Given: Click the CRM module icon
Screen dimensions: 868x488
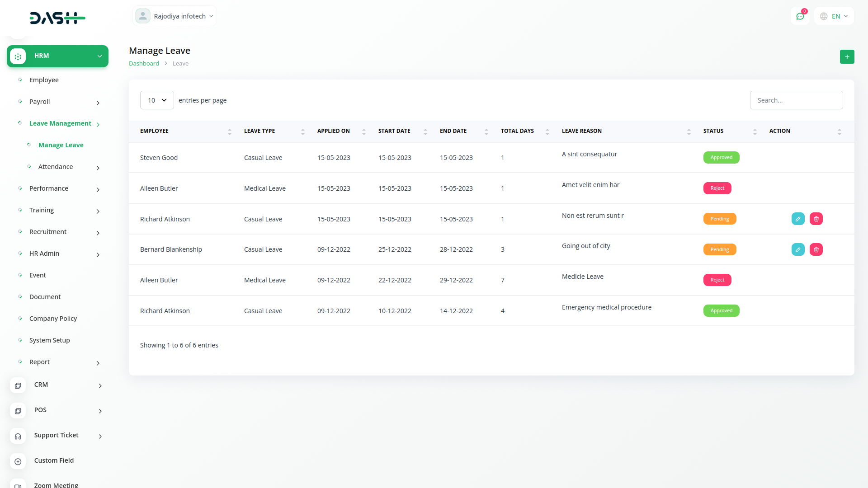Looking at the screenshot, I should click(x=18, y=385).
